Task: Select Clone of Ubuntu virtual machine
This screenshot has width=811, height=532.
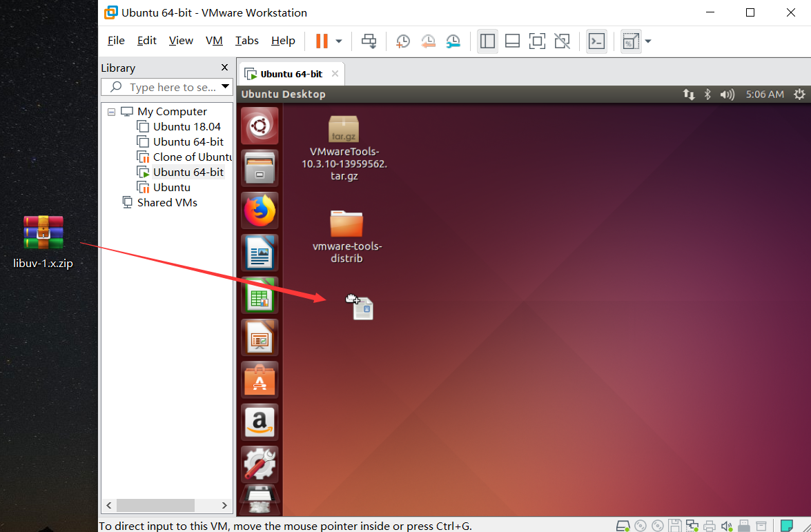Action: coord(192,157)
